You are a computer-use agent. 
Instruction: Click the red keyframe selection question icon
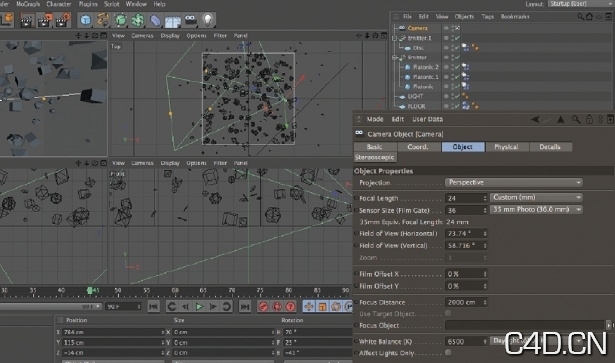(x=290, y=307)
